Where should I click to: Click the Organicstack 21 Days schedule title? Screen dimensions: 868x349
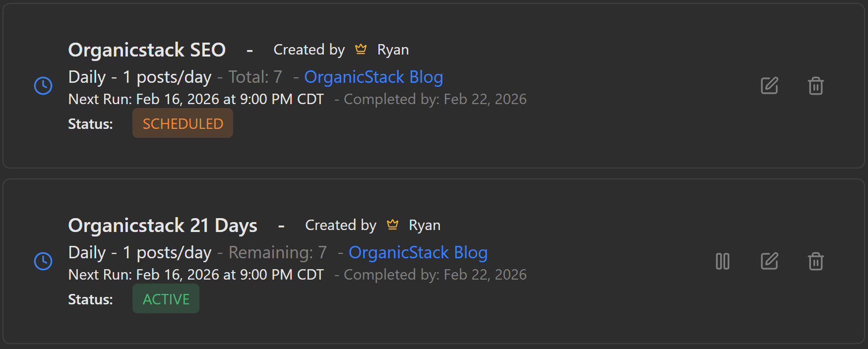tap(163, 225)
